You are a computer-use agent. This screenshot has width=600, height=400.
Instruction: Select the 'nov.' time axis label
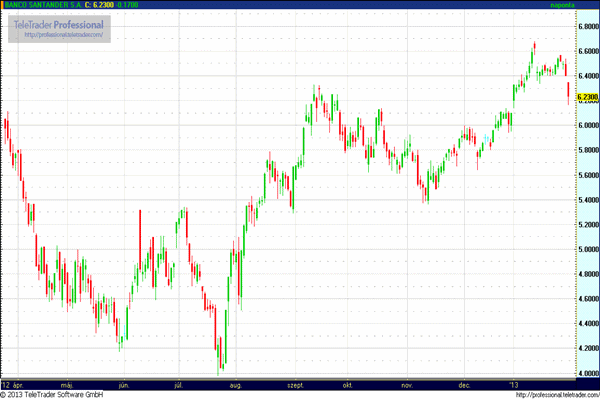407,384
